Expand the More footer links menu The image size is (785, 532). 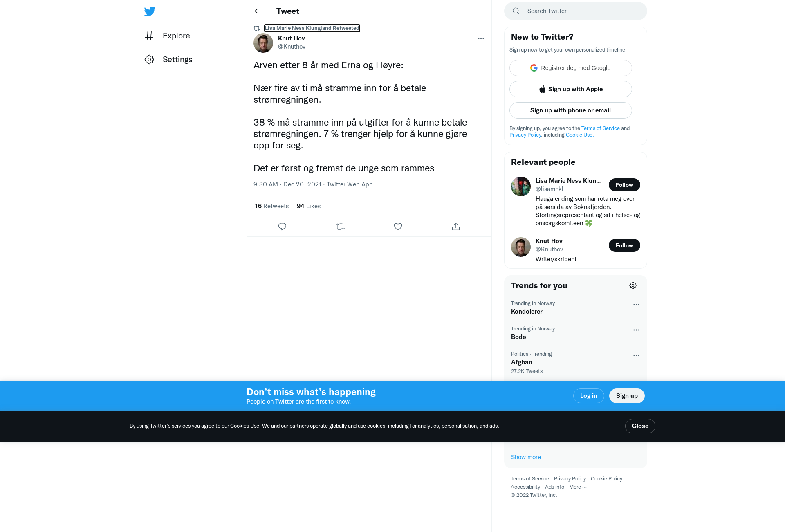578,487
